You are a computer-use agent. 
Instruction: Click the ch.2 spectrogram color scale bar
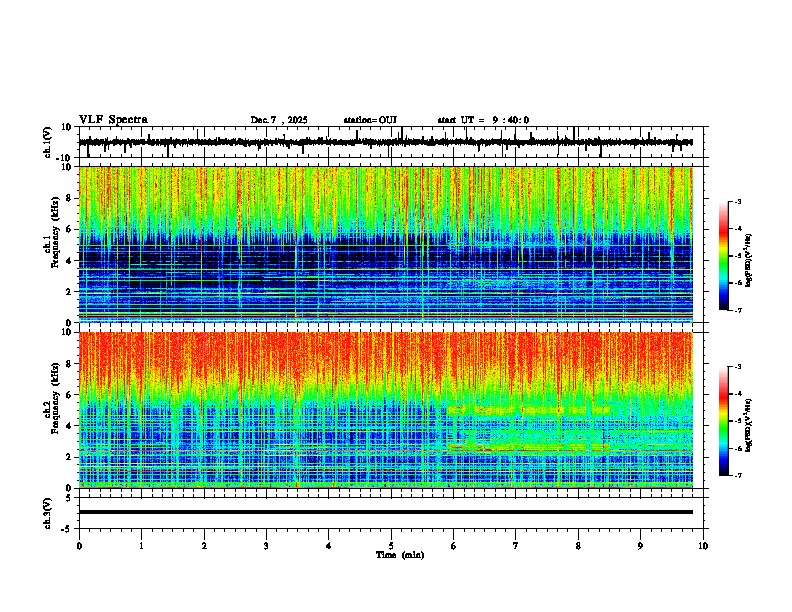723,421
